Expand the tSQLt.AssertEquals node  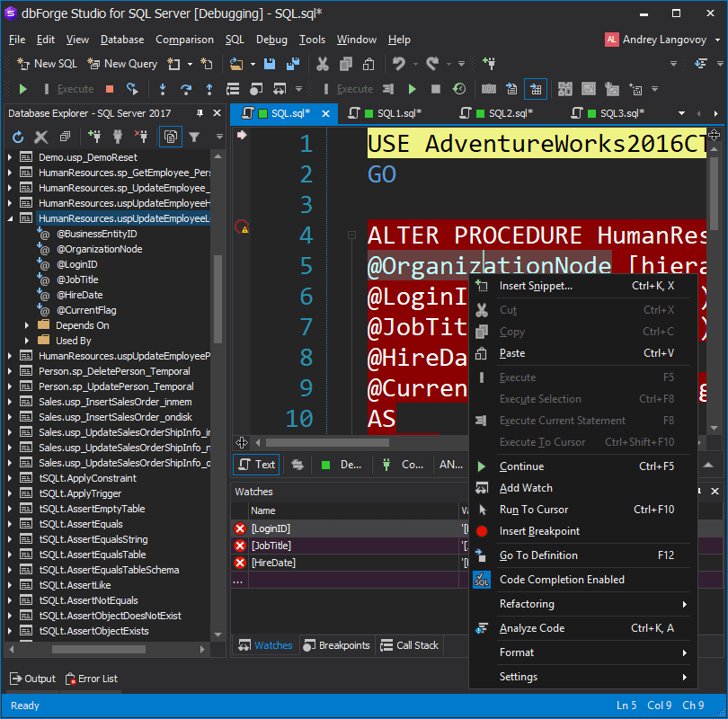pyautogui.click(x=10, y=524)
